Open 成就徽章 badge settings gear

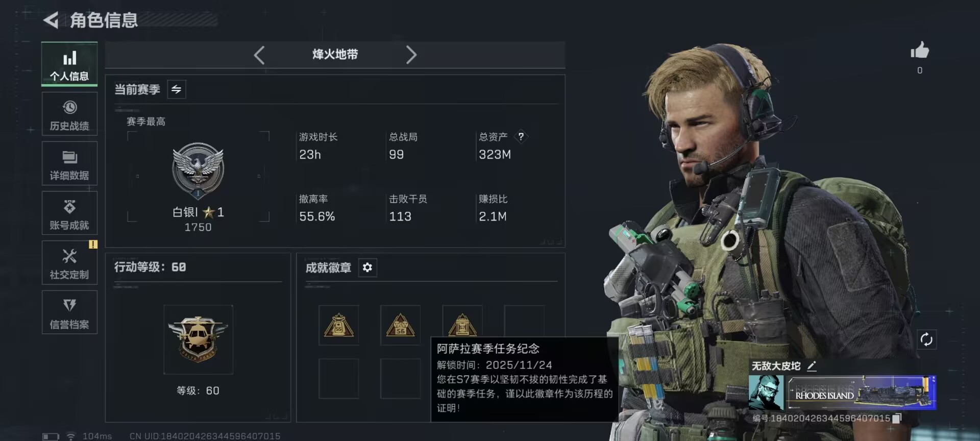367,267
